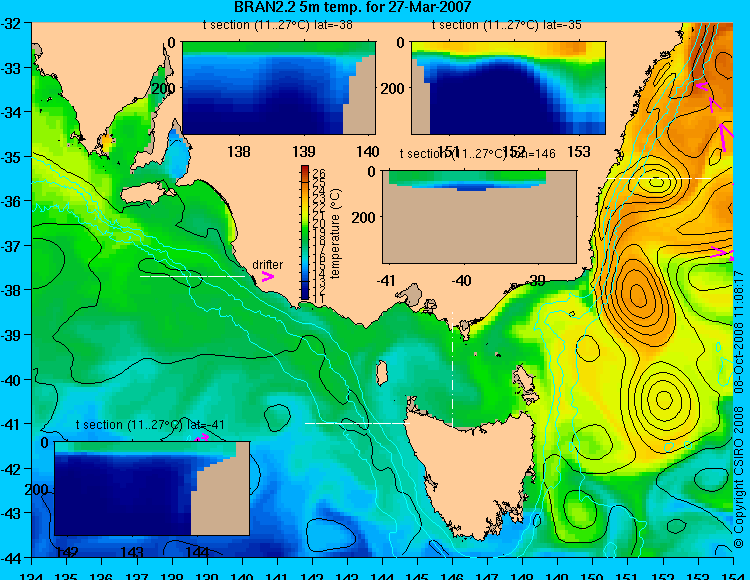750x580 pixels.
Task: Click the 153 tick label under the lat=-35 inset
Action: pyautogui.click(x=579, y=152)
